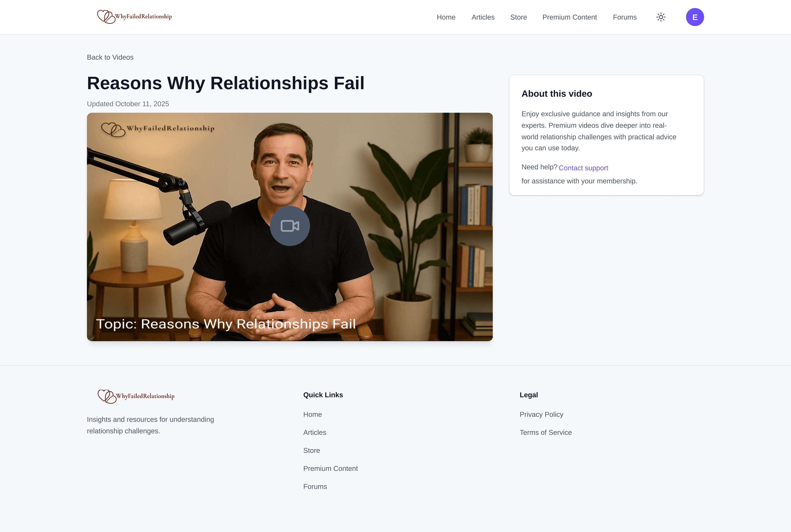
Task: Open Articles in top navigation
Action: pos(483,17)
